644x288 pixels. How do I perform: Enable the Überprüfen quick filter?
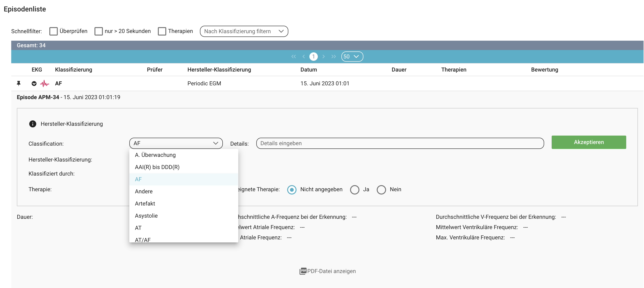coord(54,31)
